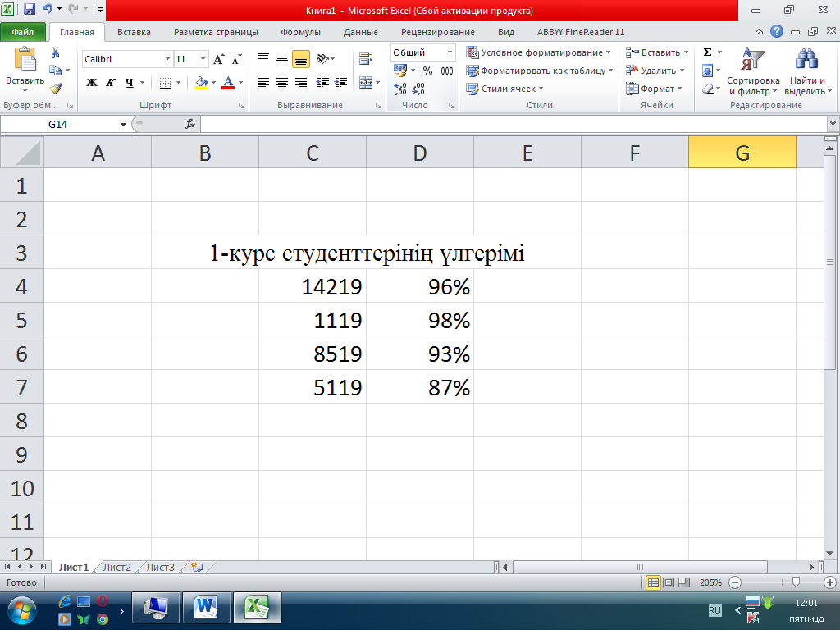Activate the Format Painter brush
The image size is (840, 630).
pos(56,89)
